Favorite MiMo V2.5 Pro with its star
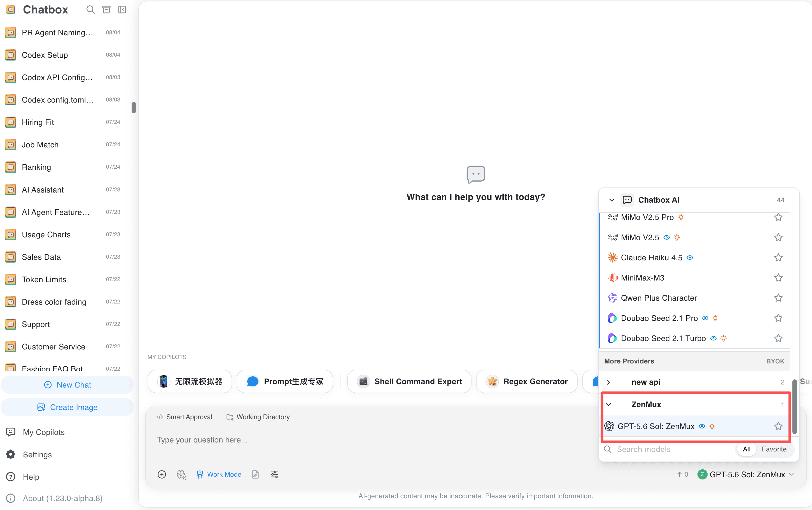The height and width of the screenshot is (510, 812). 778,217
